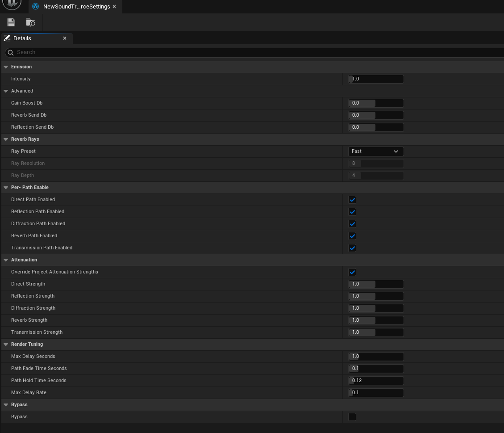Click the Diffraction Strength slider field
This screenshot has width=504, height=433.
click(376, 308)
